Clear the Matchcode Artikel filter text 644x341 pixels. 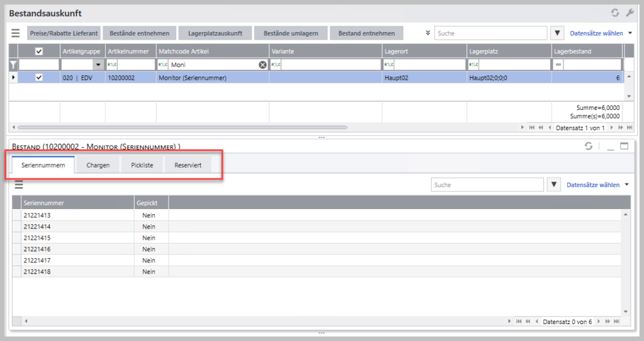click(262, 65)
